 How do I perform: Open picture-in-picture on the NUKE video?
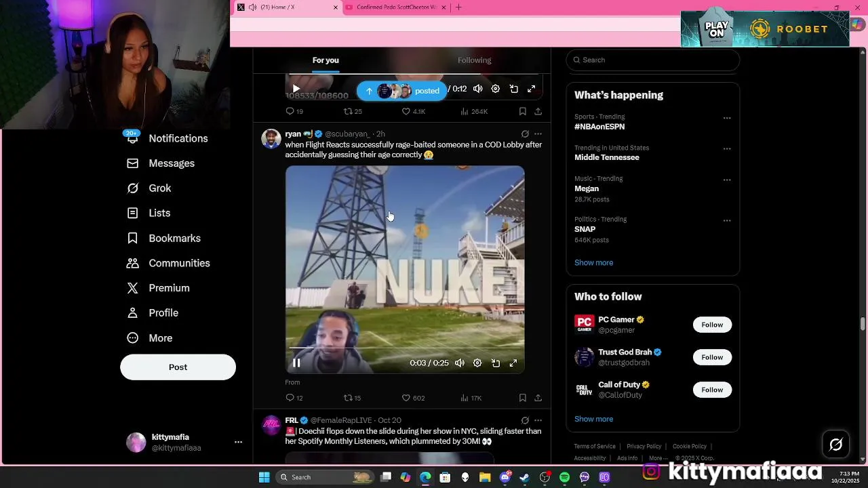[496, 363]
